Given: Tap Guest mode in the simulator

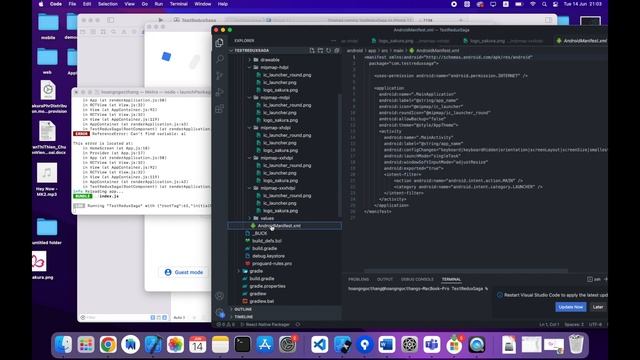Looking at the screenshot, I should [x=184, y=272].
